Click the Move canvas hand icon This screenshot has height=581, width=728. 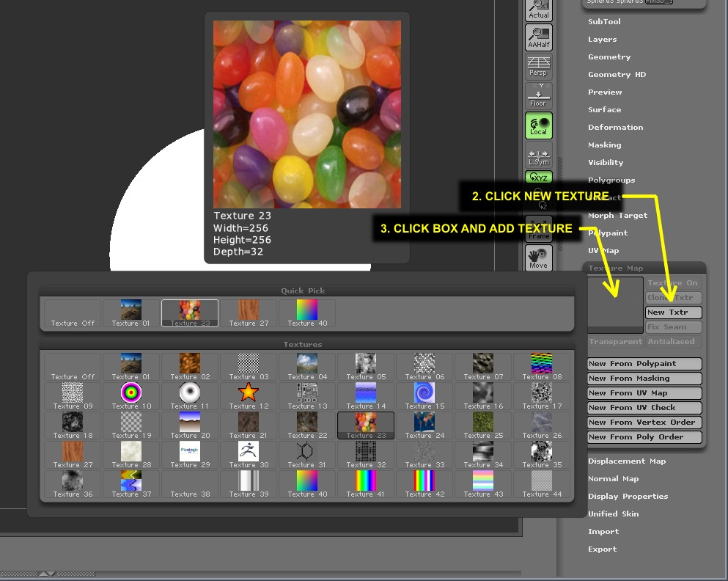tap(539, 257)
